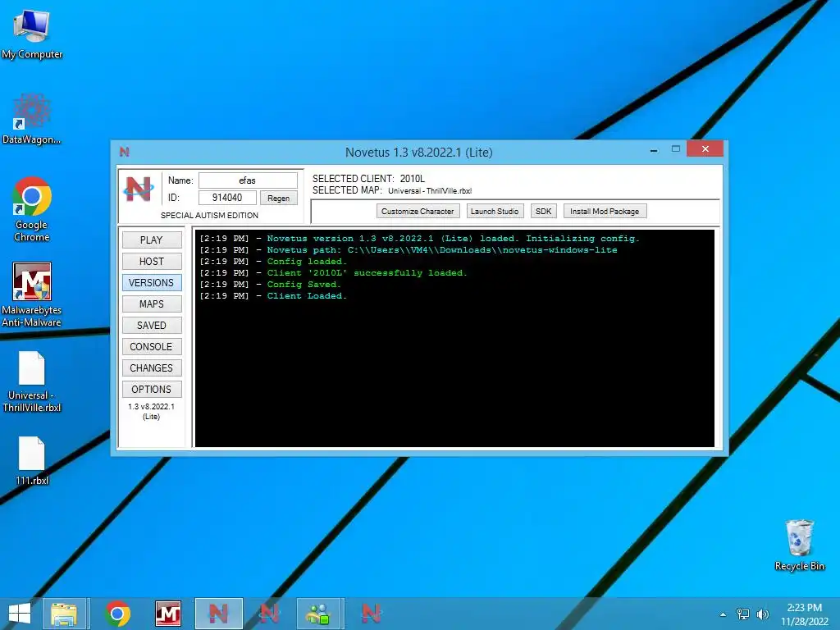Select the Recycle Bin icon
The height and width of the screenshot is (630, 840).
click(799, 545)
